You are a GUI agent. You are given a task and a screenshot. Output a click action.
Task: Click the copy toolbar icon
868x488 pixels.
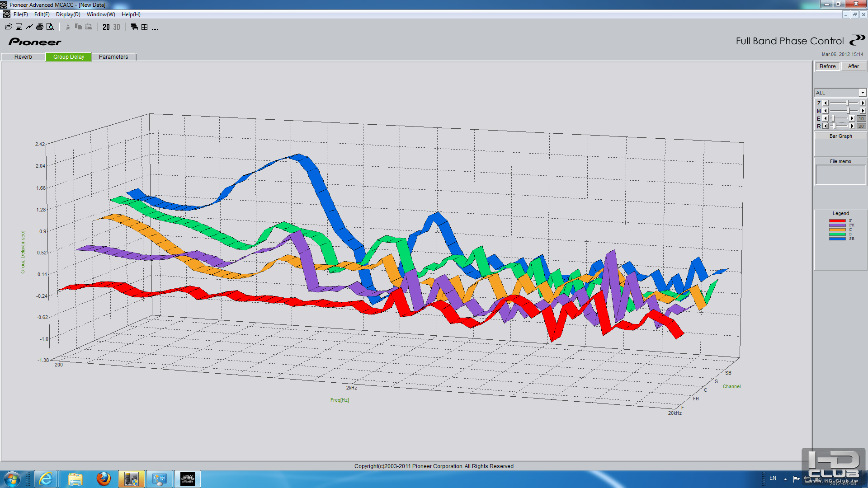pyautogui.click(x=78, y=27)
